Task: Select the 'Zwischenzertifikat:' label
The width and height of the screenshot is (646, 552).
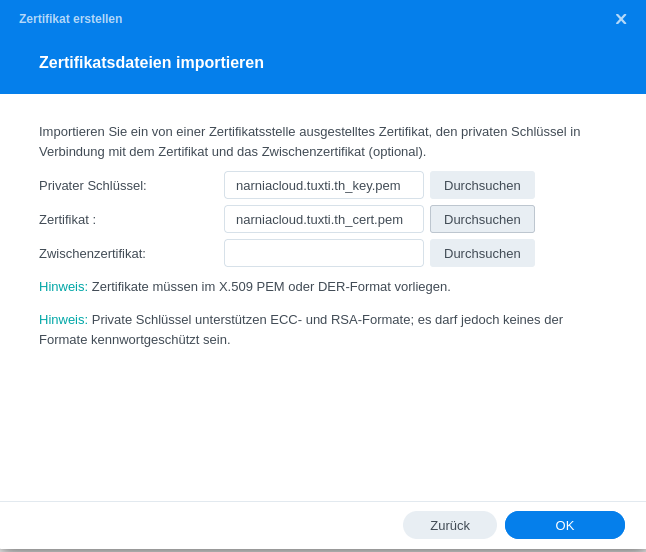Action: pos(93,253)
